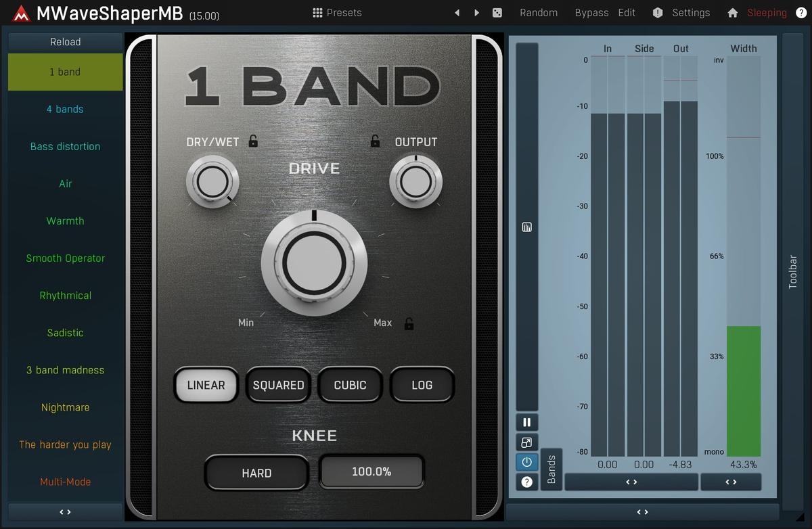Toggle the lock next to Dry/Wet
The width and height of the screenshot is (812, 529).
[253, 141]
